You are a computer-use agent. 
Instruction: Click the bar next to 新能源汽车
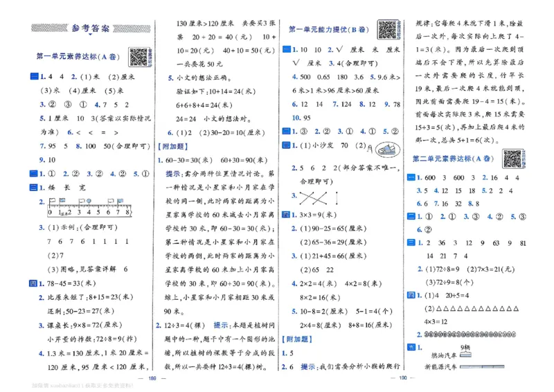482,367
